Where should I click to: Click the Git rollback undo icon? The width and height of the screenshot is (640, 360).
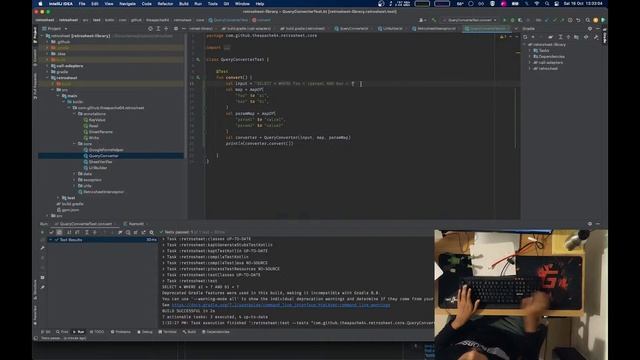pyautogui.click(x=578, y=20)
